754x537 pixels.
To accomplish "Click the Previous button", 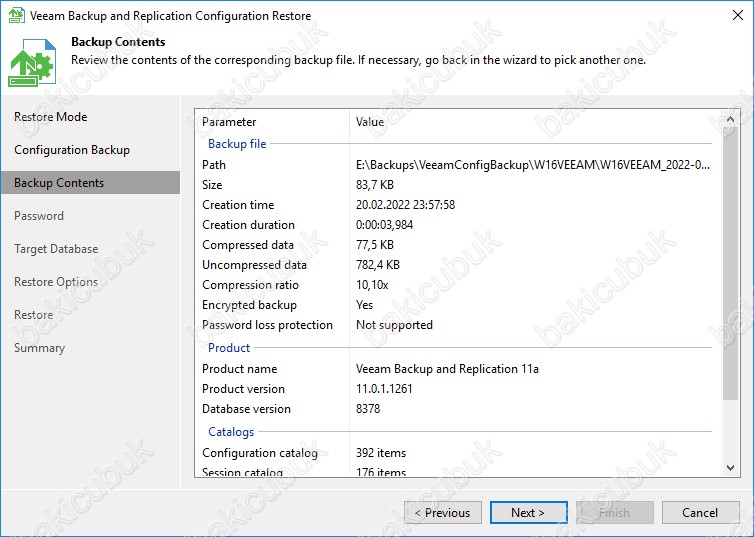I will point(443,513).
